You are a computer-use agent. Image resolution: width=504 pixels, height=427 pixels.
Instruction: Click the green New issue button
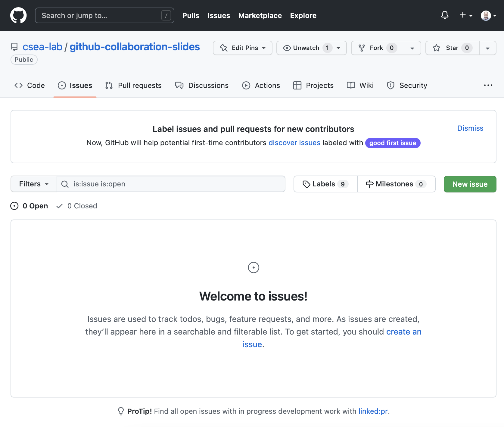pyautogui.click(x=470, y=184)
